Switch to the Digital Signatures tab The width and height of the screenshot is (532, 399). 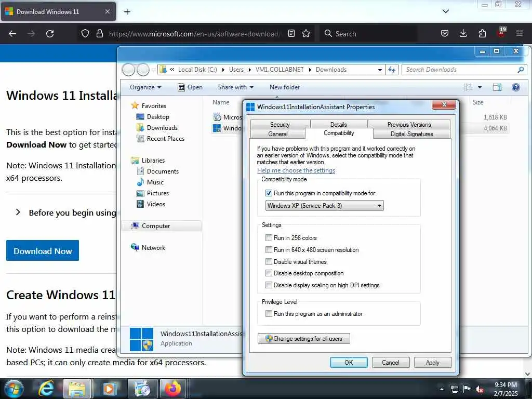coord(411,134)
